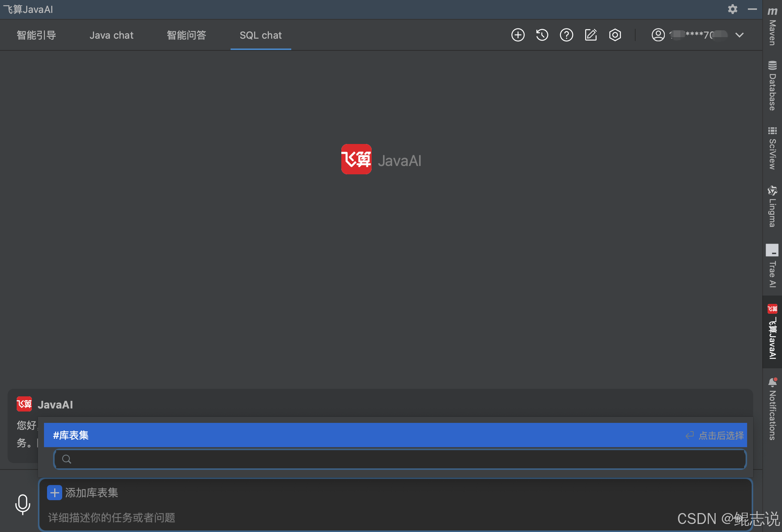
Task: Click the 添加库表集 plus button
Action: [55, 493]
